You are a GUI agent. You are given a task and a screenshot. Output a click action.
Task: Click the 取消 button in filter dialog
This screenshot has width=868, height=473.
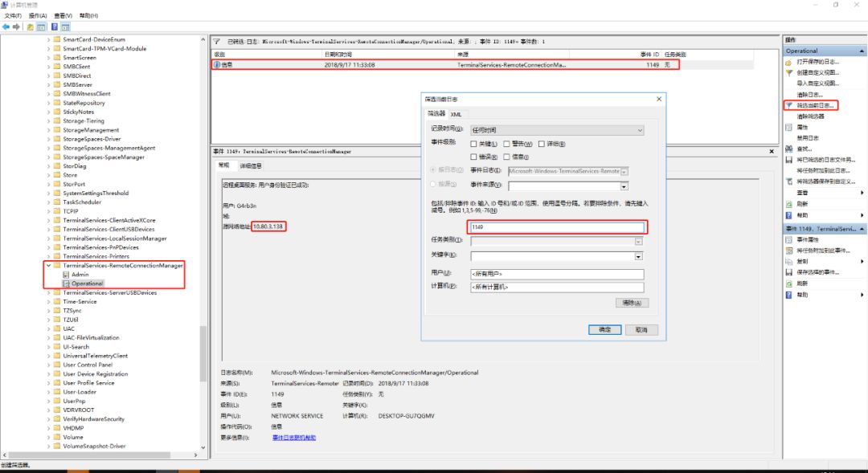pos(641,330)
